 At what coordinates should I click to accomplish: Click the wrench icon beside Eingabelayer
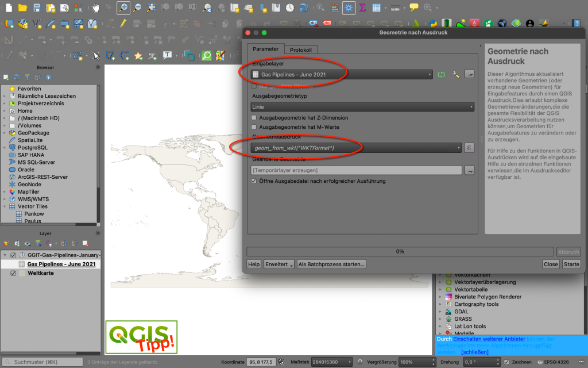456,74
